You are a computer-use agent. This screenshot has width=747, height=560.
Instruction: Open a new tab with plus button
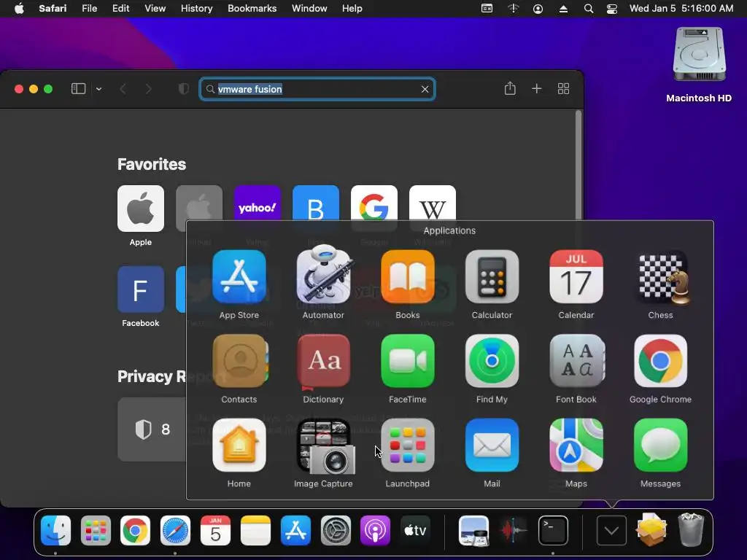coord(536,88)
